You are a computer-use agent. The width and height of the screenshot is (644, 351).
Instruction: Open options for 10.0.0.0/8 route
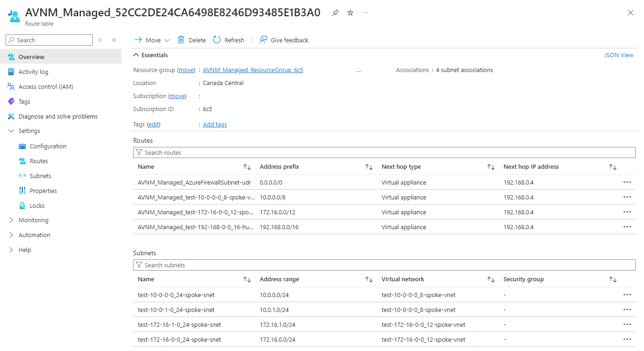(627, 197)
